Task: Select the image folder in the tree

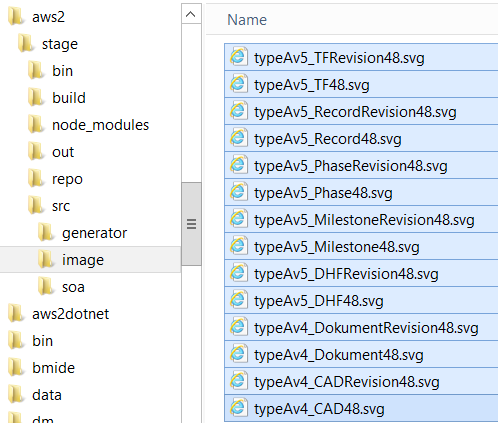Action: click(83, 260)
